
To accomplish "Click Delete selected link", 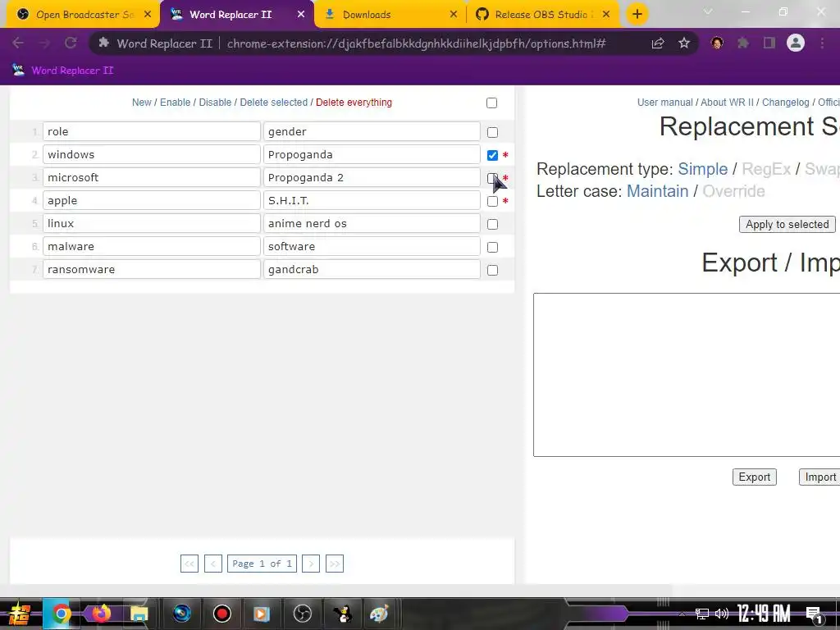I will (274, 103).
